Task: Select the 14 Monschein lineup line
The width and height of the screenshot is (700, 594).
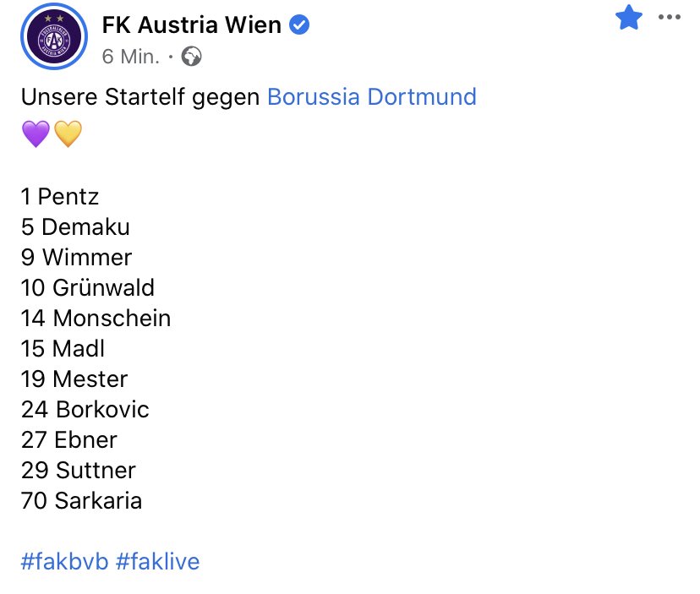Action: click(96, 319)
